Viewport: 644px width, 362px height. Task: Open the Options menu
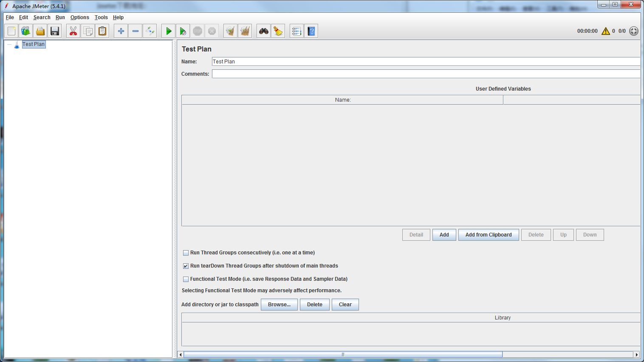[79, 17]
